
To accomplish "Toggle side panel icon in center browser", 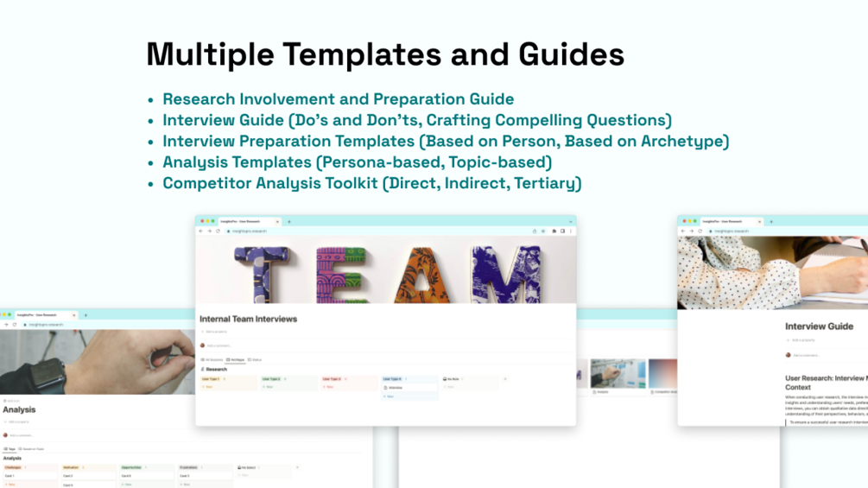I will (x=562, y=231).
